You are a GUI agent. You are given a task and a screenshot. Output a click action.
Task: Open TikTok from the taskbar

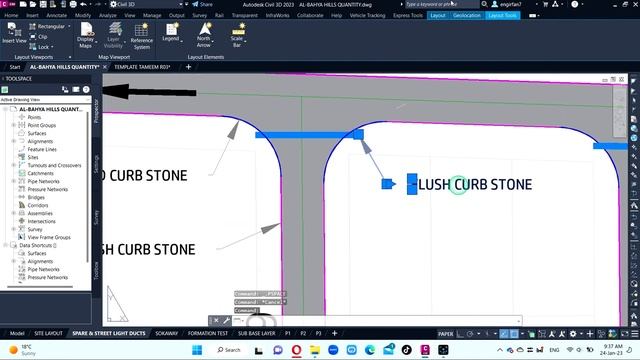pos(406,350)
